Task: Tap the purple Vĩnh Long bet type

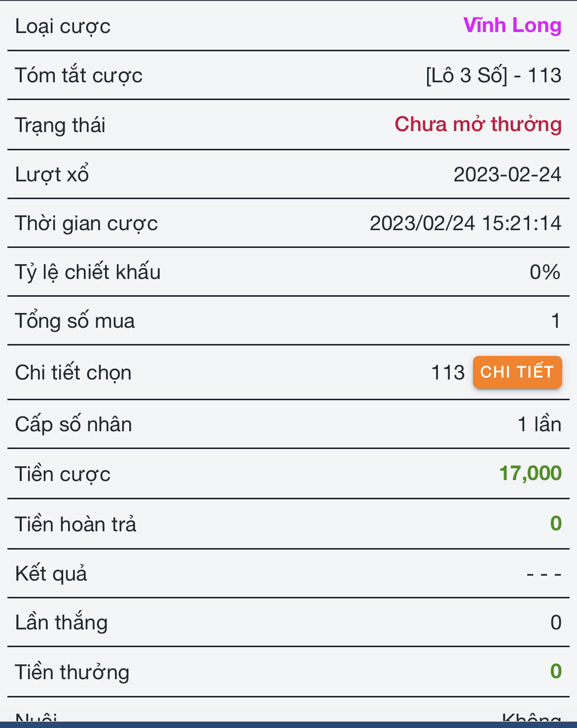Action: pos(512,26)
